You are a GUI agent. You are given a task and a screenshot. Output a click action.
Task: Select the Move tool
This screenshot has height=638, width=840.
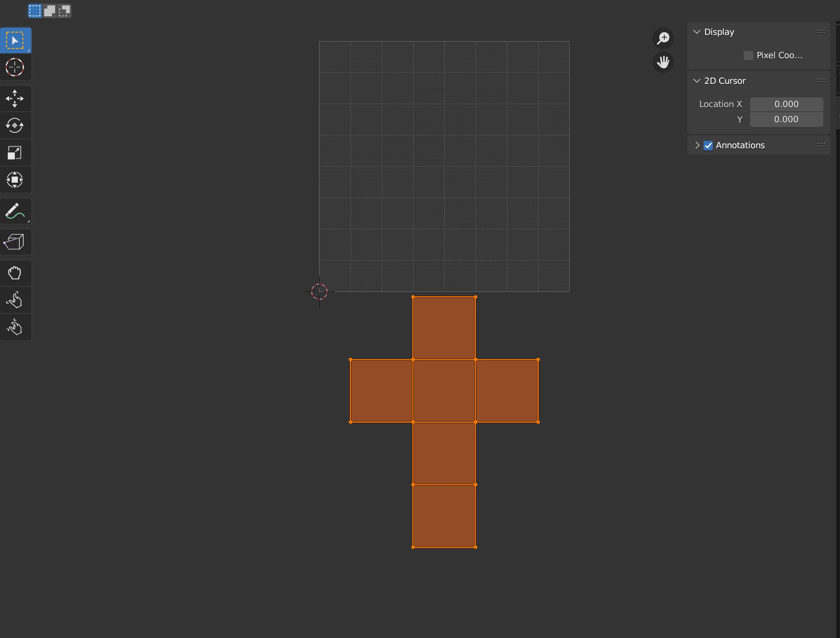pyautogui.click(x=15, y=99)
